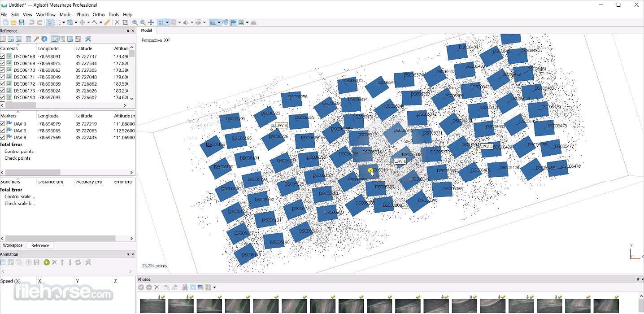Toggle the point cloud display icon
The image size is (644, 314).
click(x=161, y=22)
